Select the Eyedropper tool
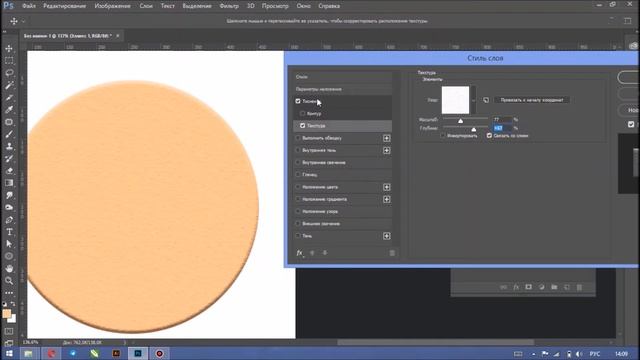Screen dimensions: 640x360 pyautogui.click(x=9, y=109)
